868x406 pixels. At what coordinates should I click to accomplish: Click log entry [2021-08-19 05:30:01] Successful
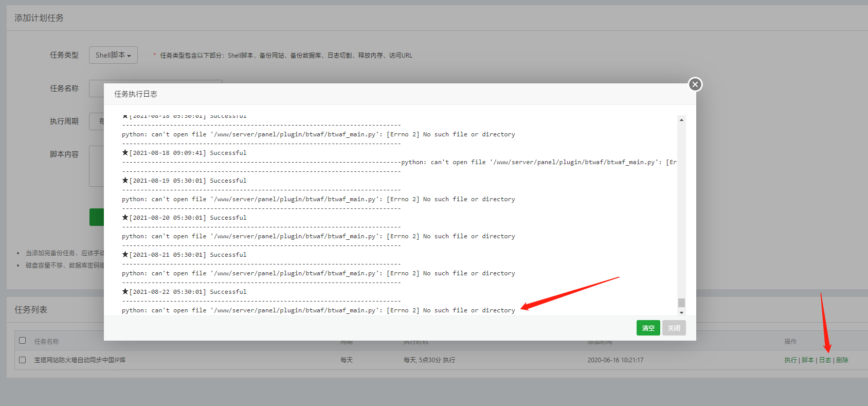[x=184, y=181]
